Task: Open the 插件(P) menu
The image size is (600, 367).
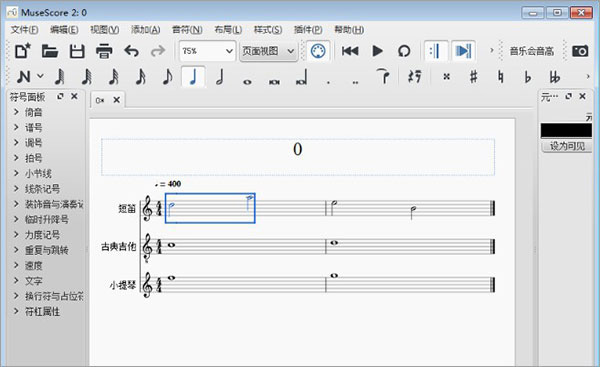Action: tap(308, 29)
